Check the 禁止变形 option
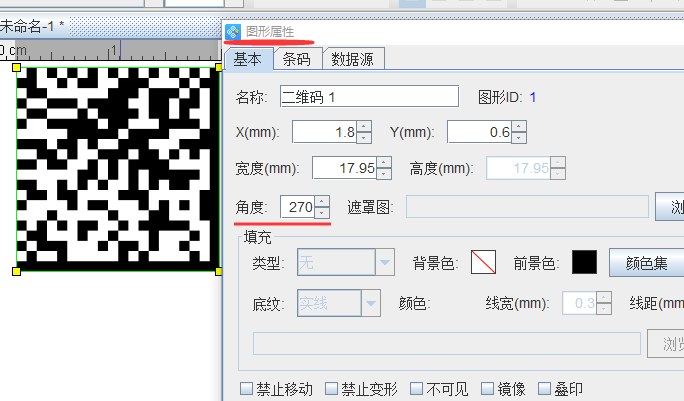The height and width of the screenshot is (401, 684). click(331, 389)
